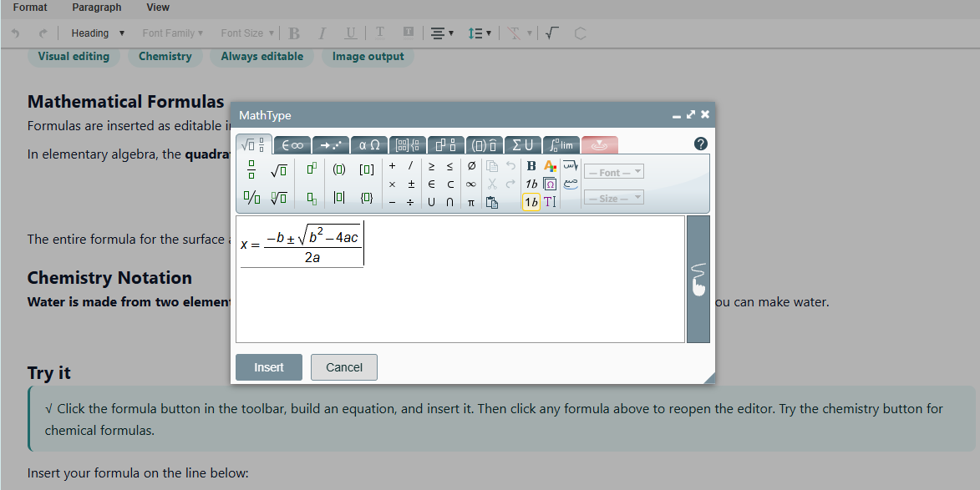This screenshot has height=490, width=980.
Task: Click the quadratic formula in editing area
Action: tap(302, 243)
